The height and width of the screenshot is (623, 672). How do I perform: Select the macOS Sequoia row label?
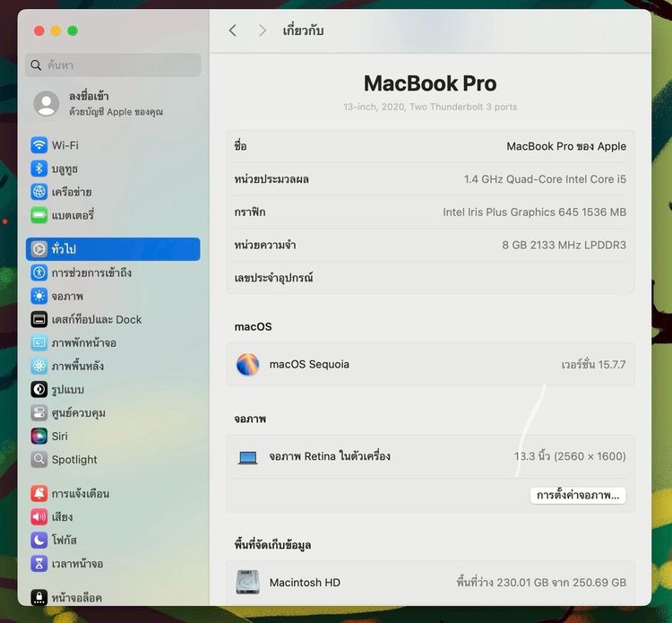click(x=309, y=364)
